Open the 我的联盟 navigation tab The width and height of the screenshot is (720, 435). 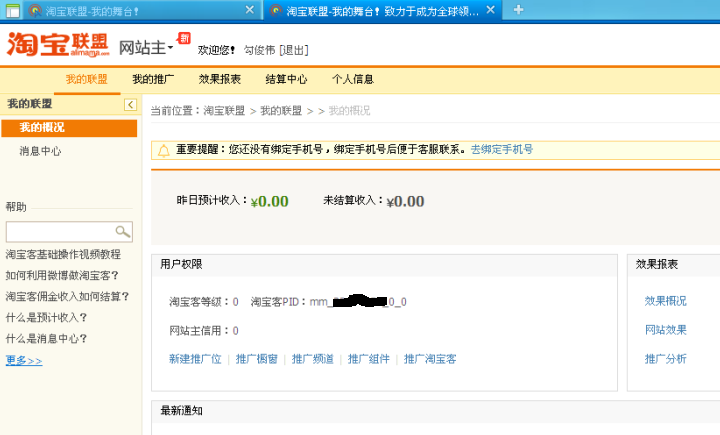click(86, 79)
